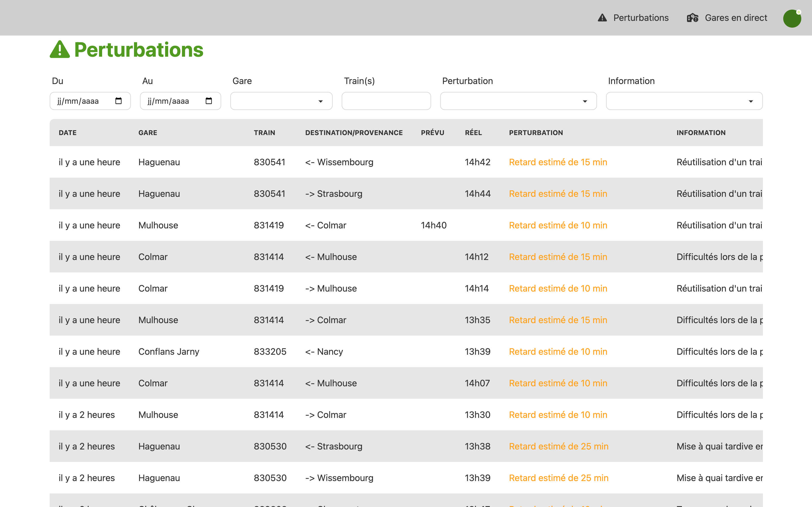The height and width of the screenshot is (507, 812).
Task: Go to Gares en direct navigation item
Action: 736,18
